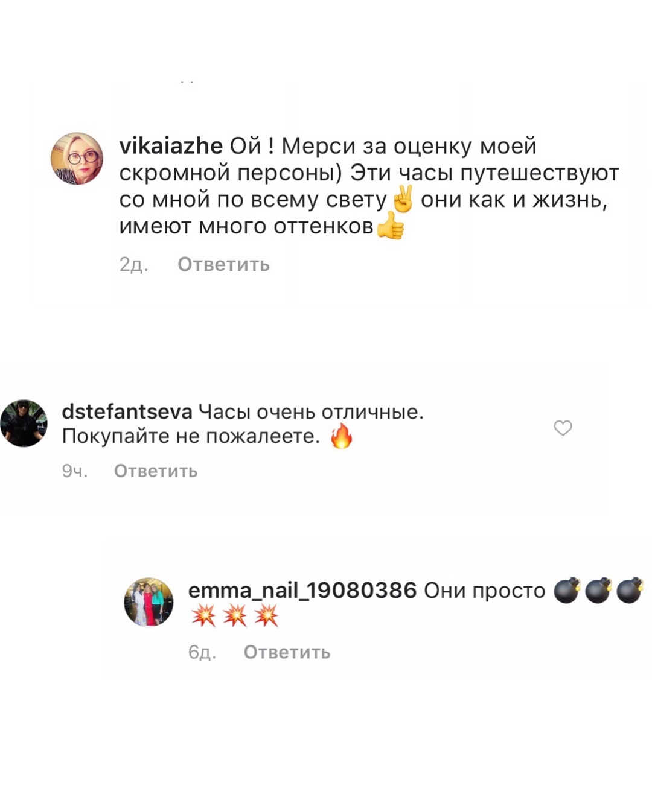
Task: Click the 9ч. timestamp under dstefantseva's comment
Action: point(75,471)
